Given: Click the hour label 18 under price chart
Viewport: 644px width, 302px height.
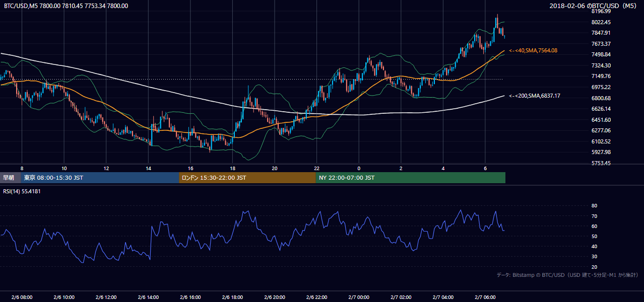Looking at the screenshot, I should click(232, 168).
